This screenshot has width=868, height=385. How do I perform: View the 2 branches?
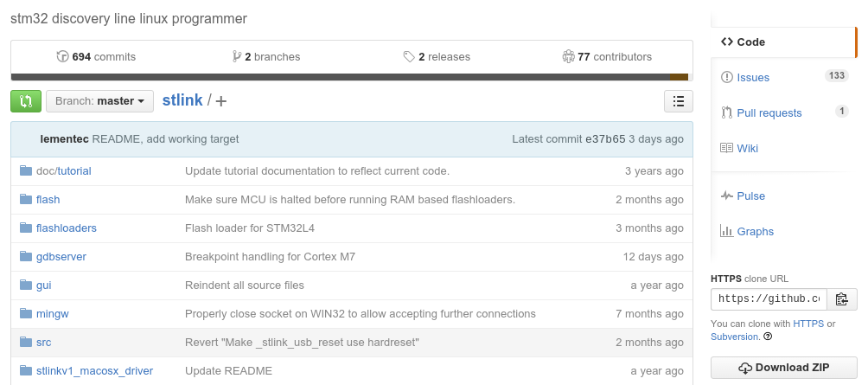point(266,56)
